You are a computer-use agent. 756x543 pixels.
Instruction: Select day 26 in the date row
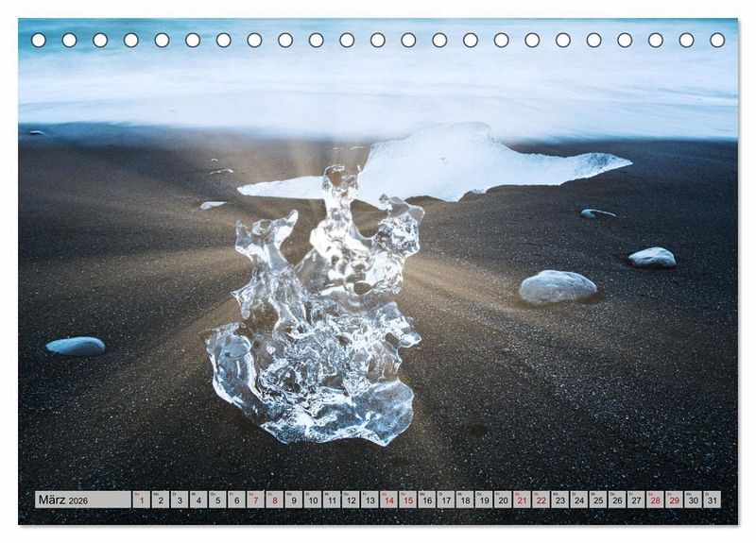point(618,500)
